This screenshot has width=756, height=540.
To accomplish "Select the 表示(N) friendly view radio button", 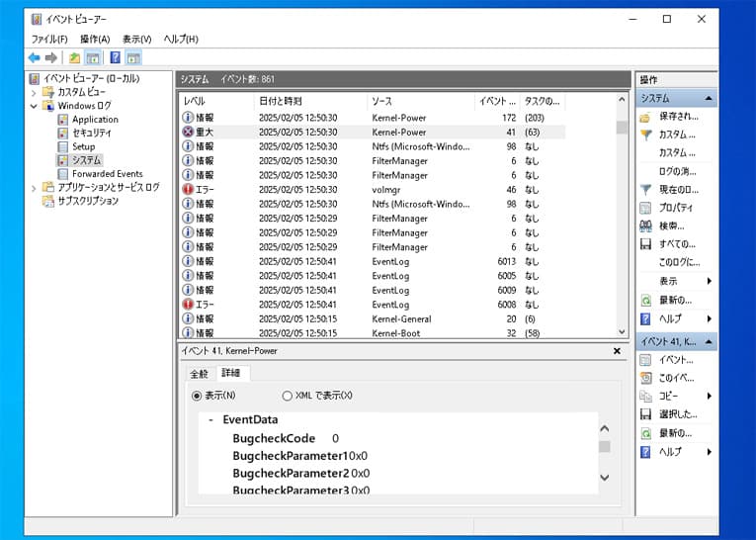I will tap(198, 396).
